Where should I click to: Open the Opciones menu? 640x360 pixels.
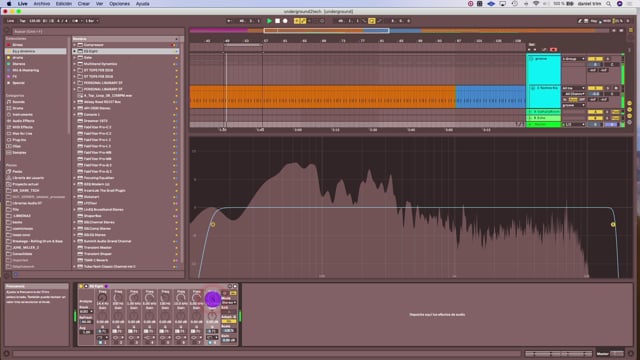tap(119, 4)
